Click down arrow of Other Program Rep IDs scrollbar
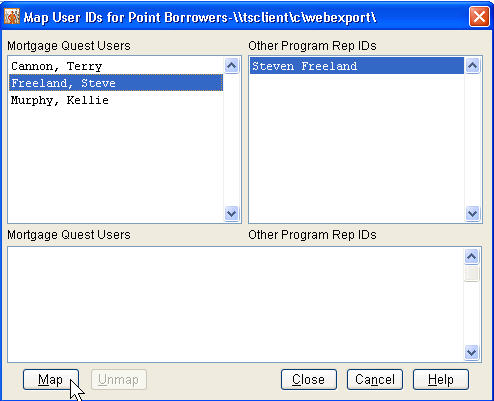The width and height of the screenshot is (494, 401). (x=472, y=213)
